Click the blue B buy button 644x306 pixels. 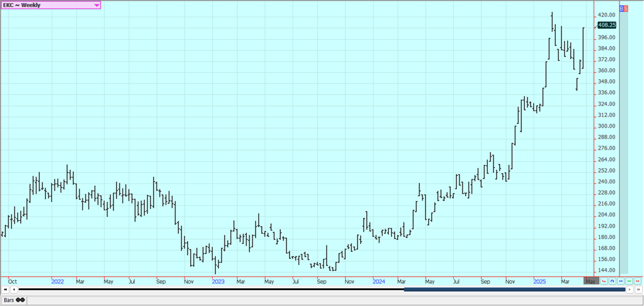[621, 9]
